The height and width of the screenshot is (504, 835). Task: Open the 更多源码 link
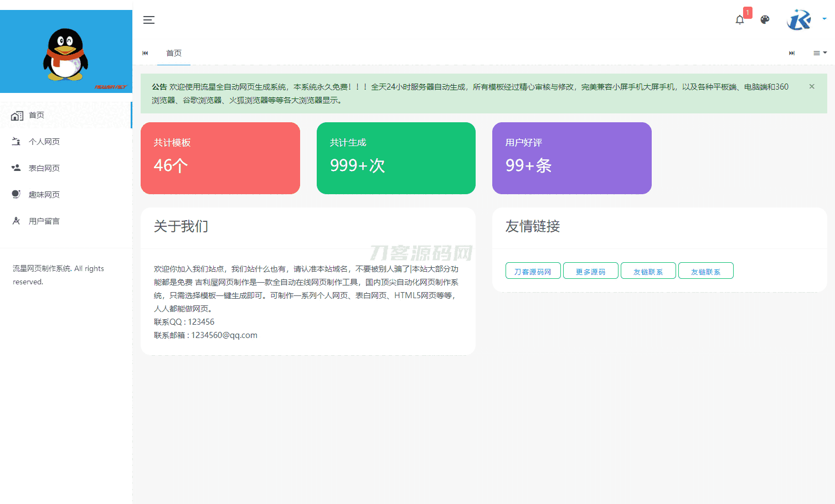click(590, 271)
